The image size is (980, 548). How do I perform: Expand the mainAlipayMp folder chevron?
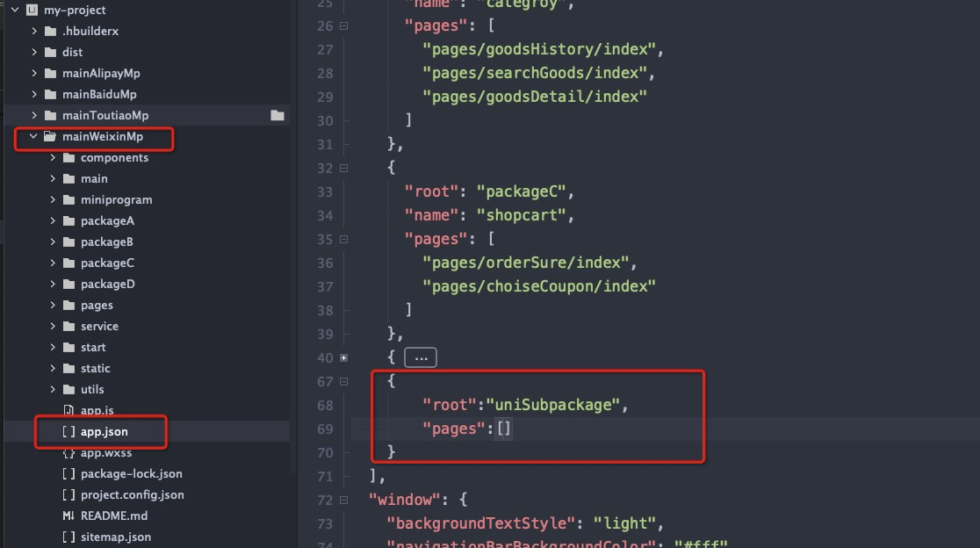click(34, 73)
